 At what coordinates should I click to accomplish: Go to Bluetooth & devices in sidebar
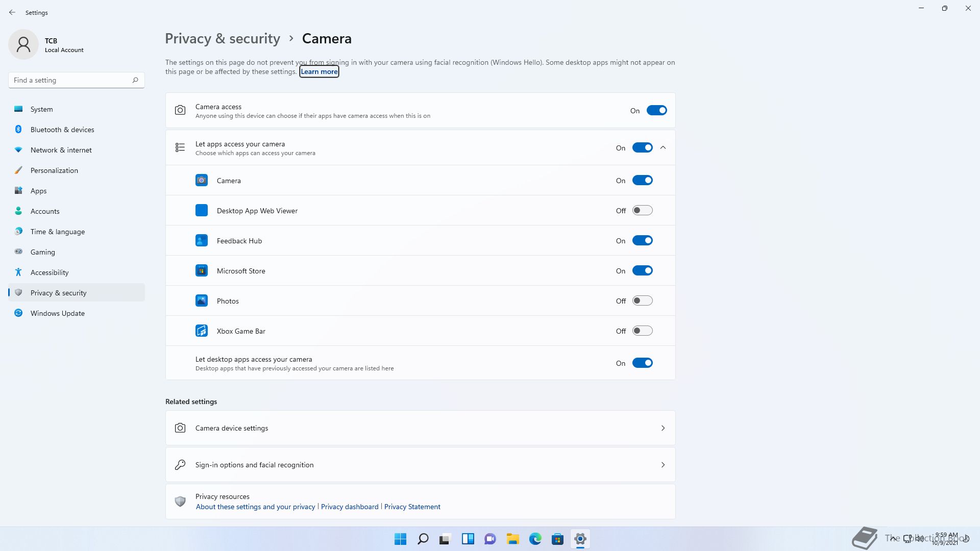click(62, 130)
